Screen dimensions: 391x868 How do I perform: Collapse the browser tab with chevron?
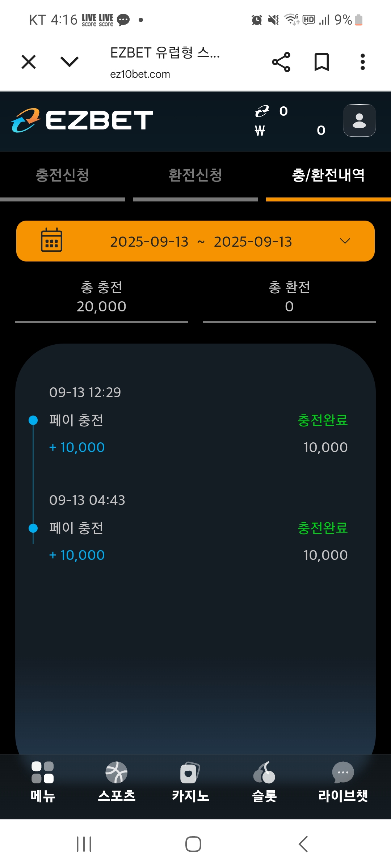pos(69,62)
